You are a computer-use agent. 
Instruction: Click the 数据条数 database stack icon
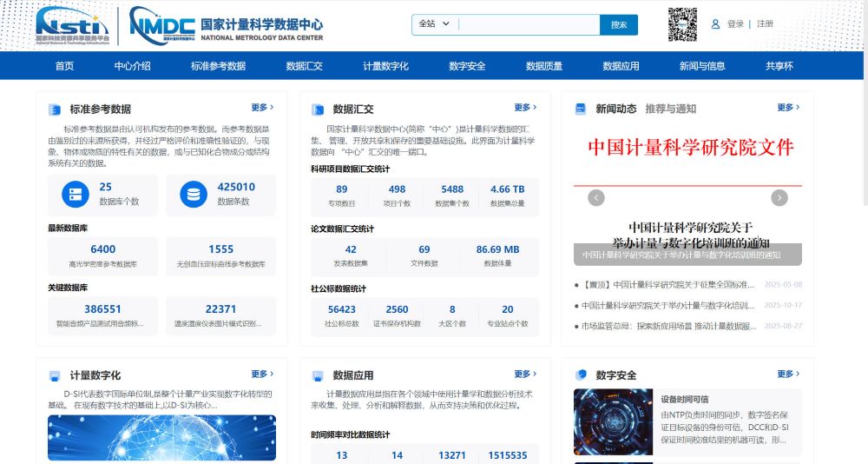pos(194,195)
